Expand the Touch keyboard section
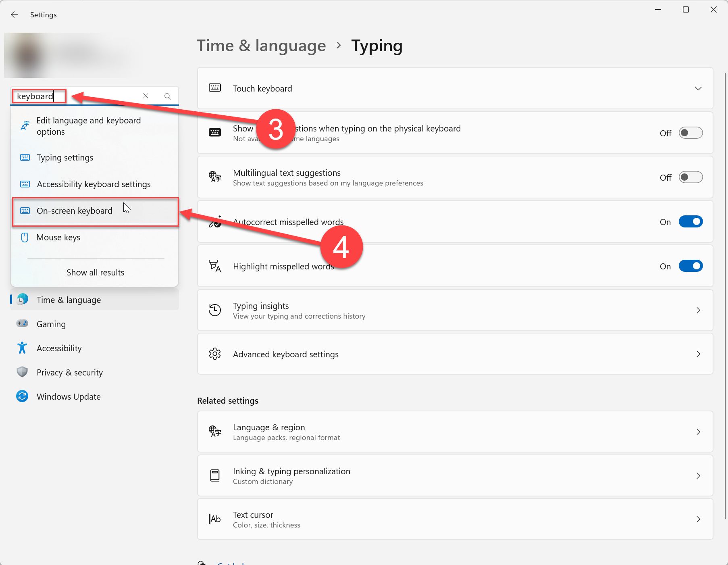This screenshot has height=565, width=728. (x=698, y=89)
